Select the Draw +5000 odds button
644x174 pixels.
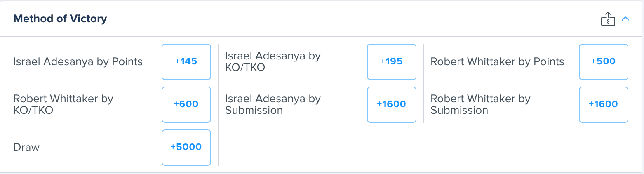(x=186, y=148)
